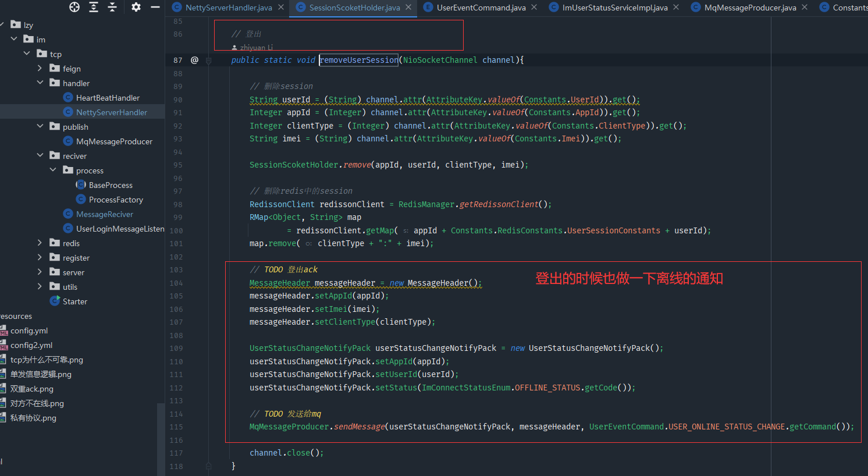Image resolution: width=868 pixels, height=476 pixels.
Task: Click OFFLINE_STATUS constant on line 112
Action: (x=547, y=388)
